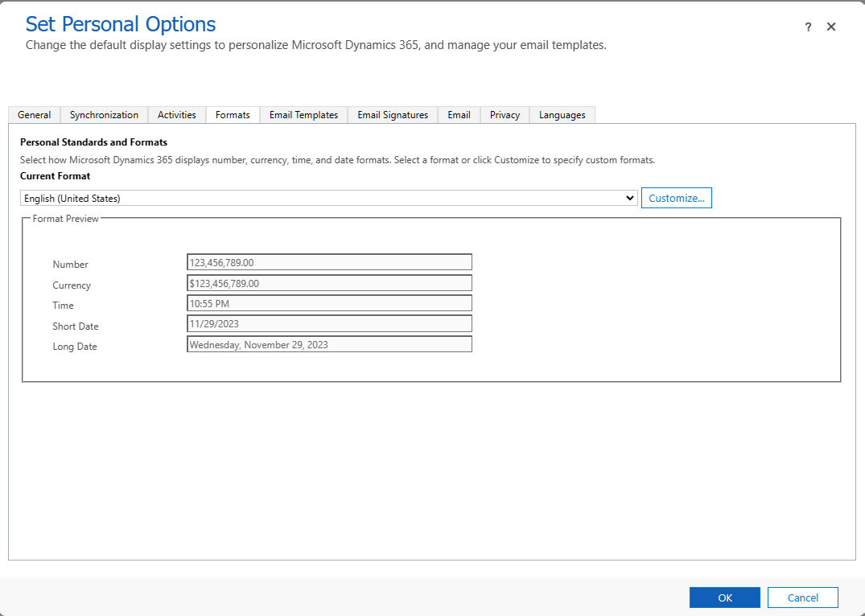Viewport: 865px width, 616px height.
Task: Click the Number format preview field
Action: pyautogui.click(x=329, y=261)
